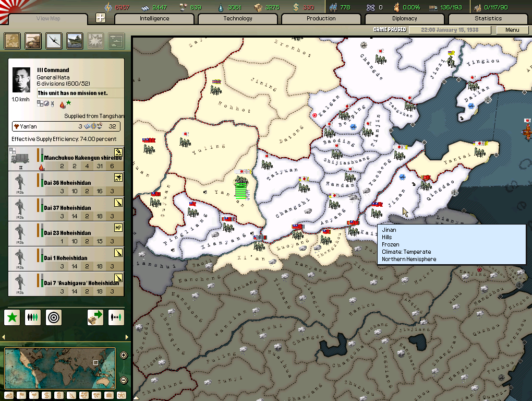Select the dollar sign economic map mode
The image size is (532, 401).
(x=46, y=395)
